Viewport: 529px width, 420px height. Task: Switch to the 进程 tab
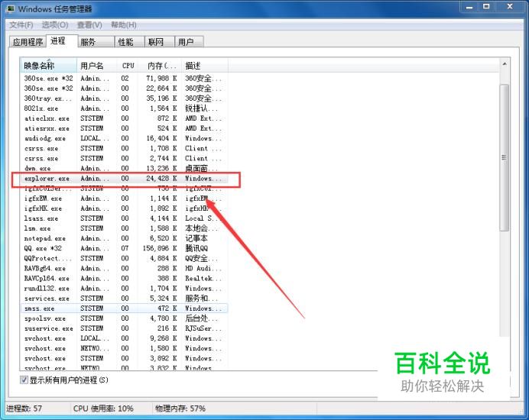tap(62, 40)
